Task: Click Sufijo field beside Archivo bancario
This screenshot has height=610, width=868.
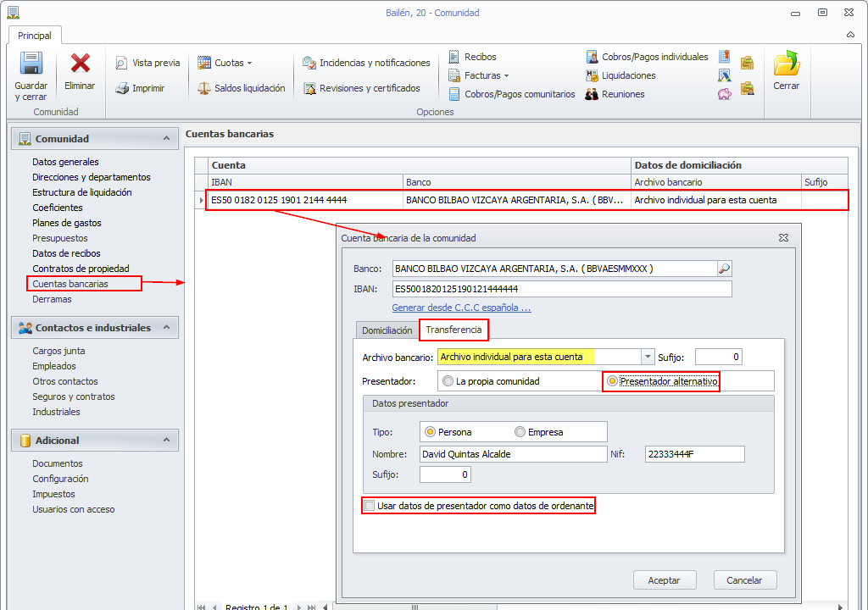Action: pos(719,357)
